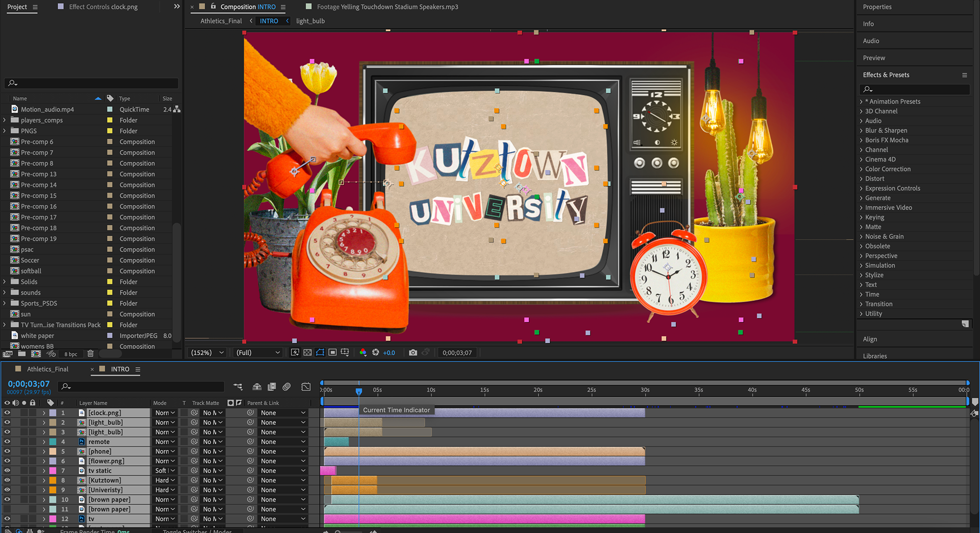Open the INTRO timeline panel menu

pyautogui.click(x=138, y=369)
